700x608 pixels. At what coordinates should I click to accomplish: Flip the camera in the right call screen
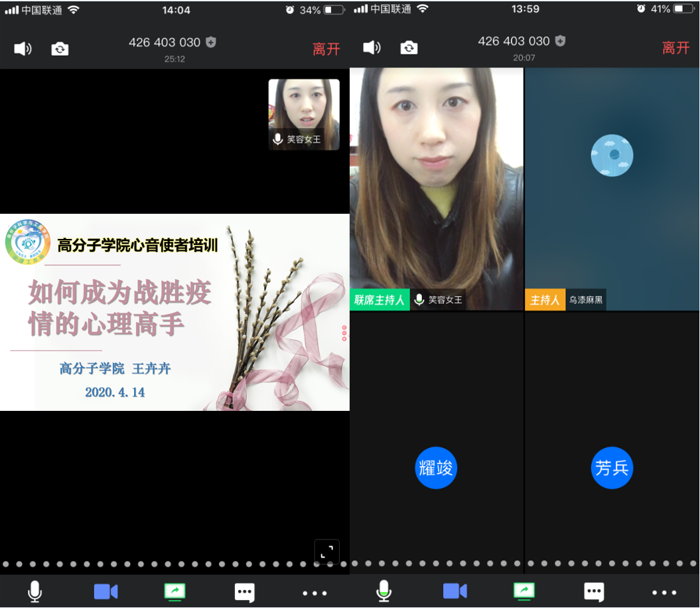409,48
